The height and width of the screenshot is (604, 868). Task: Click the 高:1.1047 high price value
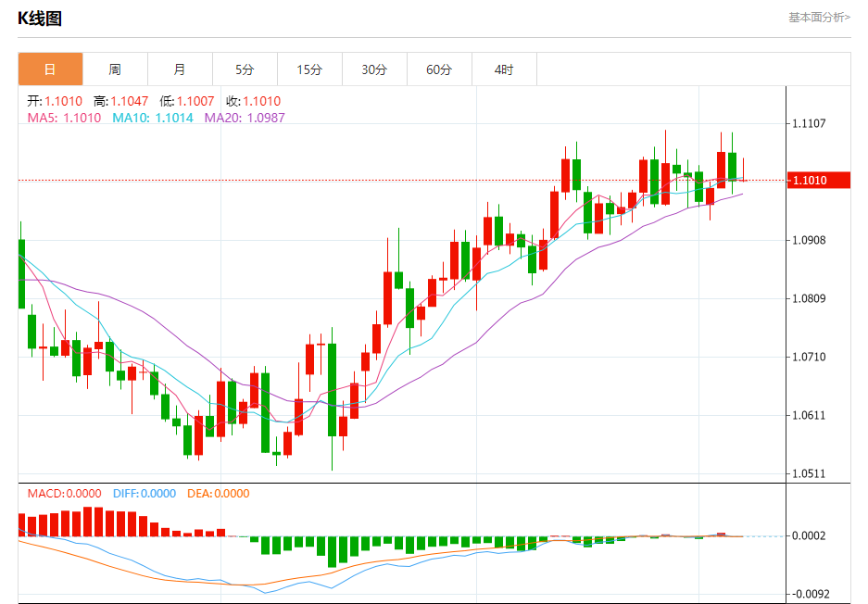point(120,101)
